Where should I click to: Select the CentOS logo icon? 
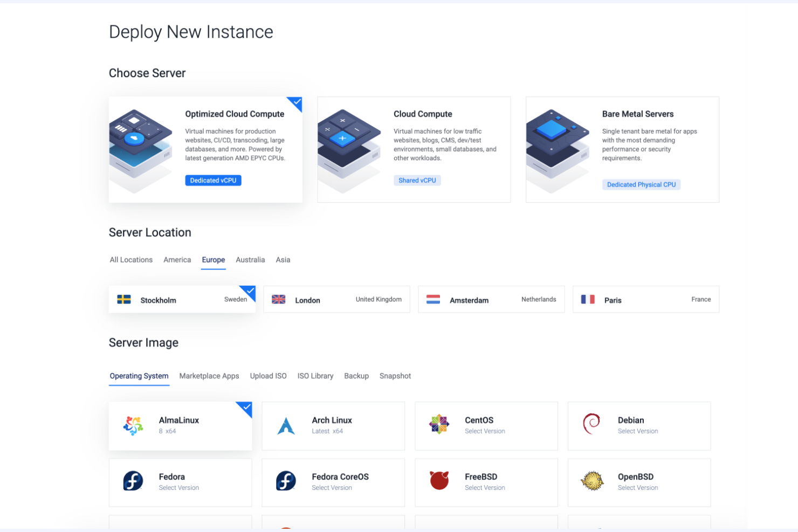click(439, 425)
